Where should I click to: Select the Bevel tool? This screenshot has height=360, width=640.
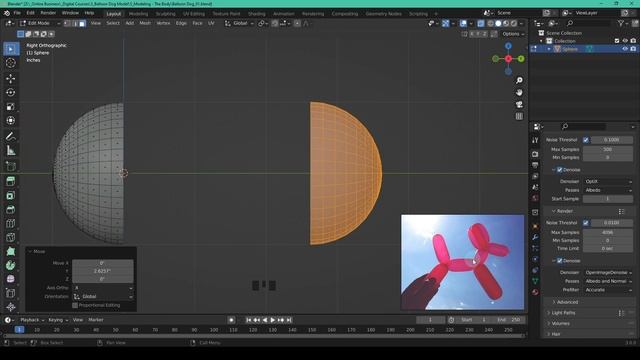pos(11,209)
